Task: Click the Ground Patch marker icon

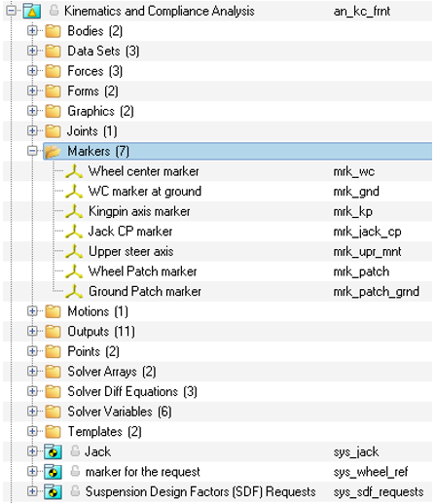Action: click(x=74, y=292)
